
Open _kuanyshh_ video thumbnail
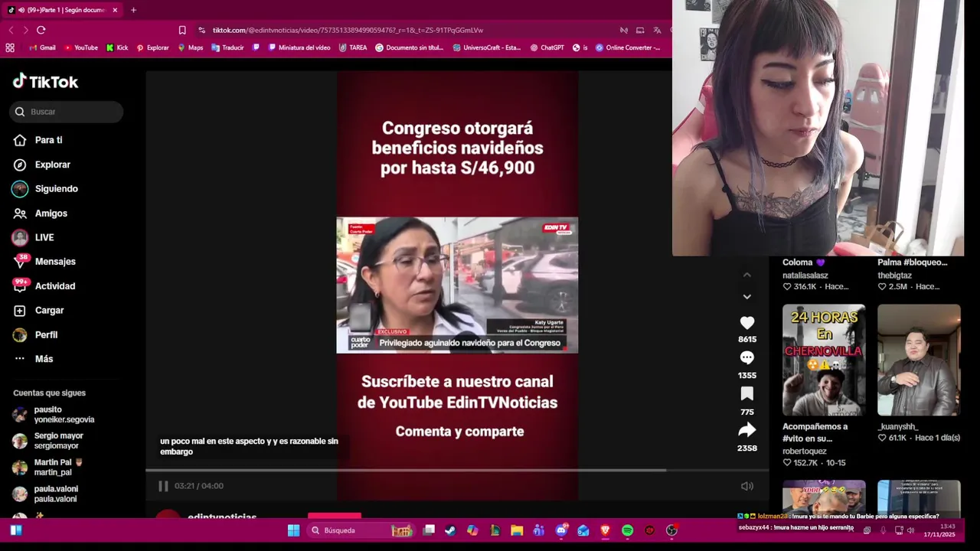coord(919,360)
